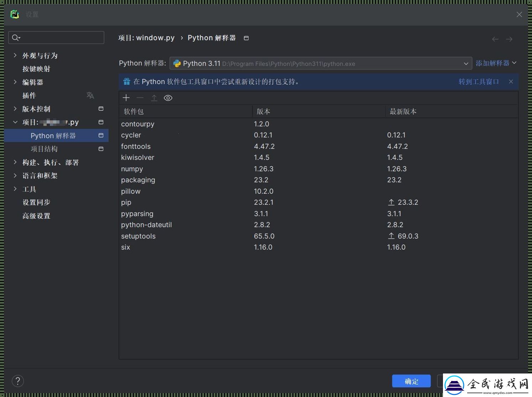Click the plugins language translate icon
The image size is (532, 397).
[90, 95]
